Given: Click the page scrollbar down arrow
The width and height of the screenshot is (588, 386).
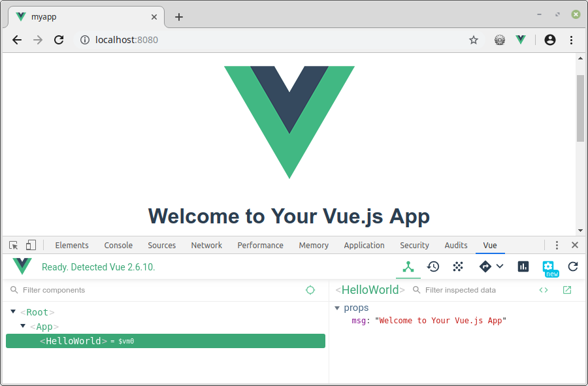Looking at the screenshot, I should click(x=581, y=231).
